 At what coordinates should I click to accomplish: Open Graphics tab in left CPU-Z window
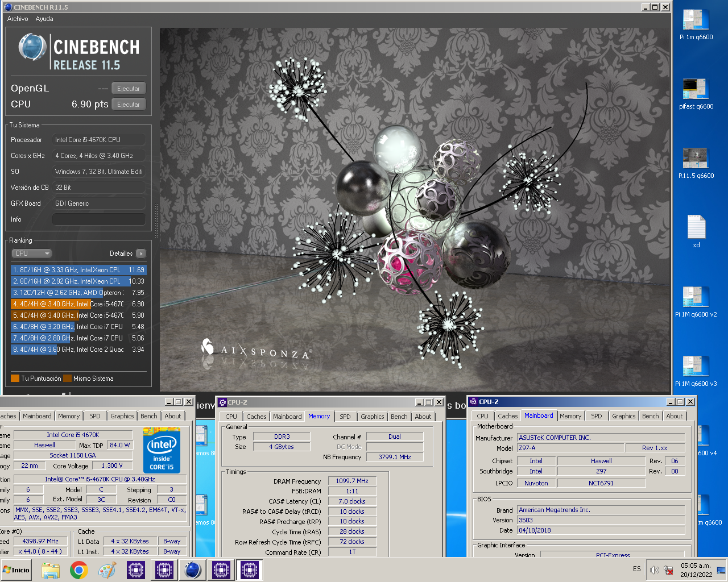(122, 416)
